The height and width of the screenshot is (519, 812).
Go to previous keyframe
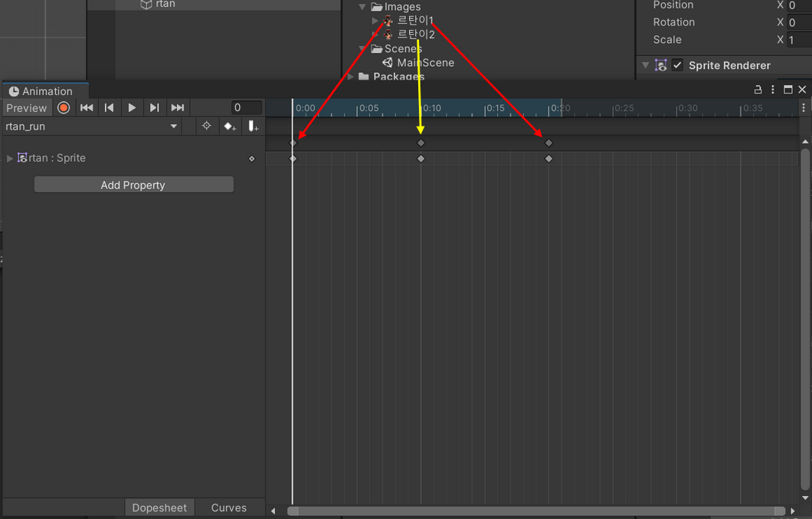109,108
